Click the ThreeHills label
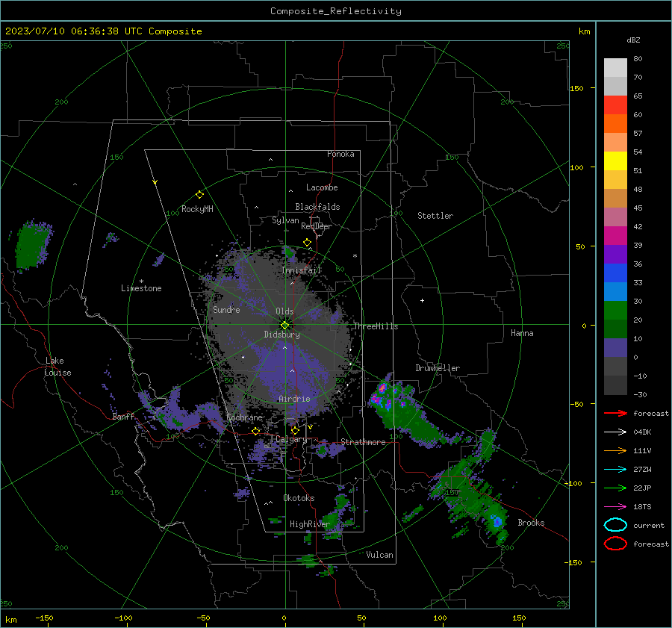 (x=376, y=326)
